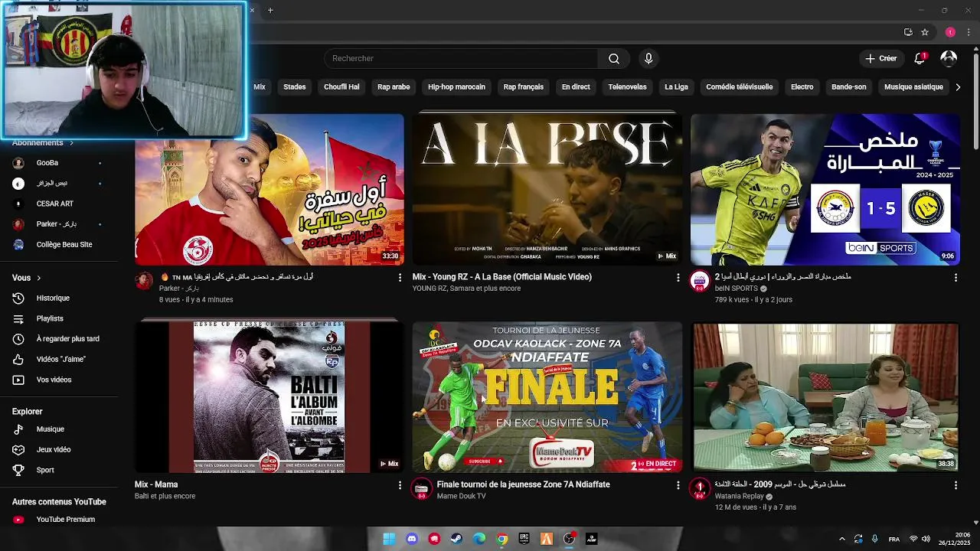Start voice search with the microphone
Image resolution: width=980 pixels, height=551 pixels.
pyautogui.click(x=648, y=59)
